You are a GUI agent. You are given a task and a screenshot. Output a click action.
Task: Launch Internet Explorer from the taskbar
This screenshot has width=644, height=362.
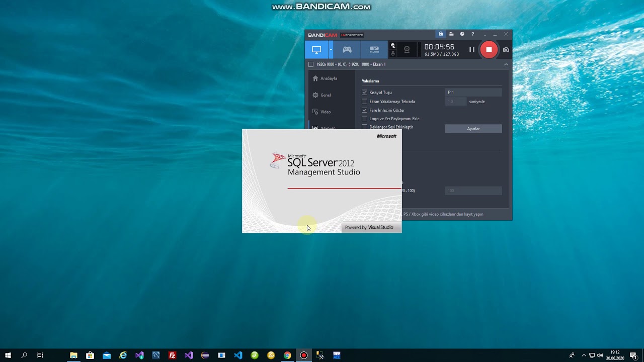[x=123, y=355]
